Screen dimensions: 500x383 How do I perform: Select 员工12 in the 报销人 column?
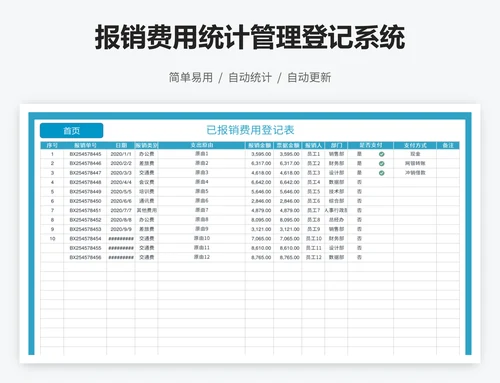tap(313, 257)
